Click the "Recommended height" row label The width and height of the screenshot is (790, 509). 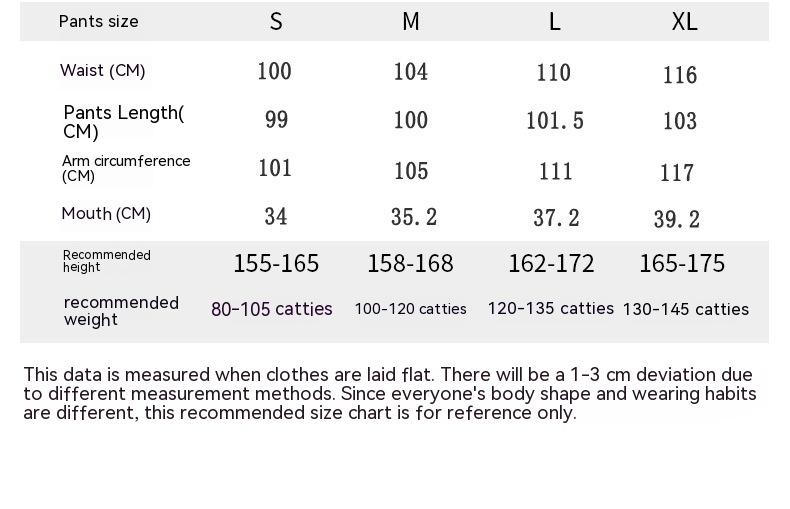pyautogui.click(x=107, y=261)
